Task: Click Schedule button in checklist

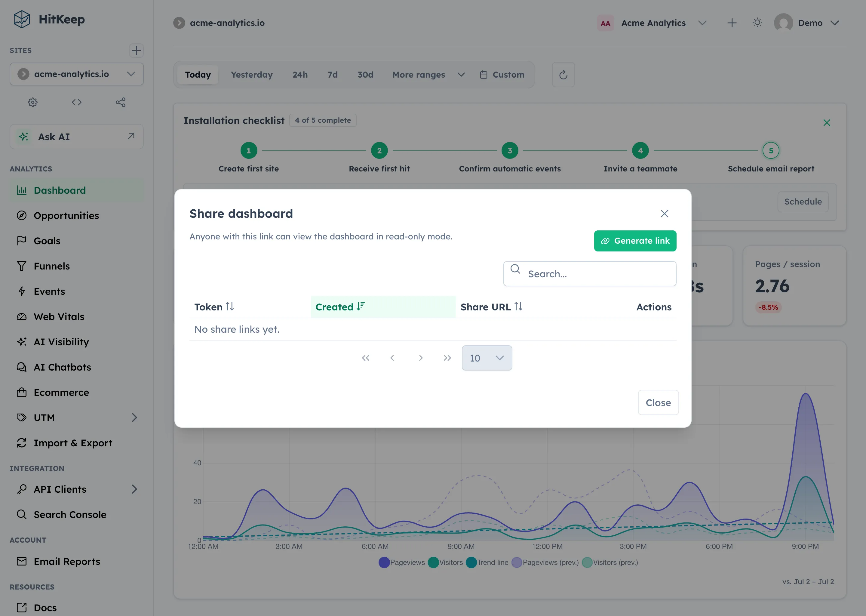Action: click(803, 202)
